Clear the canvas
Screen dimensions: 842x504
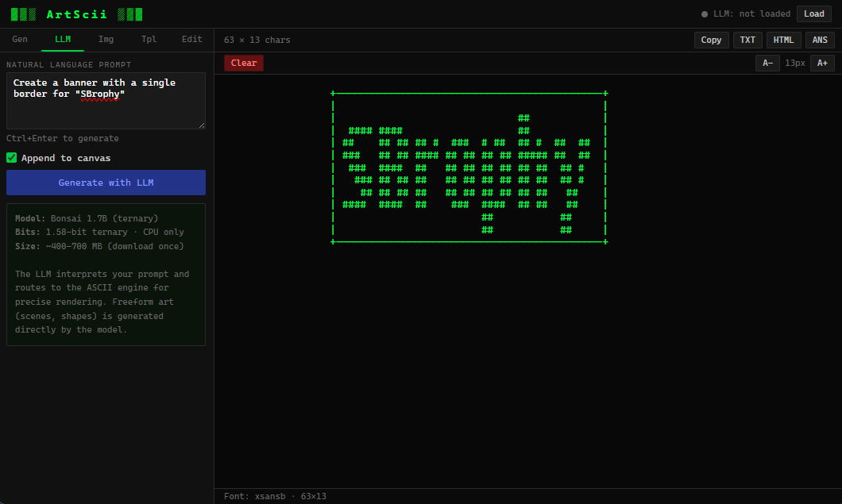[244, 63]
